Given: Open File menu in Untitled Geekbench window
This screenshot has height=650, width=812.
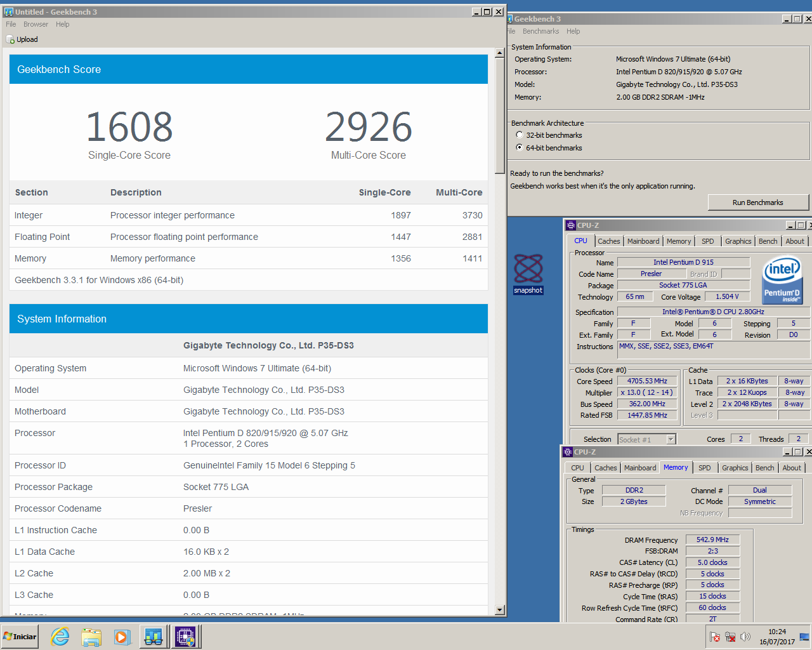Looking at the screenshot, I should click(11, 24).
